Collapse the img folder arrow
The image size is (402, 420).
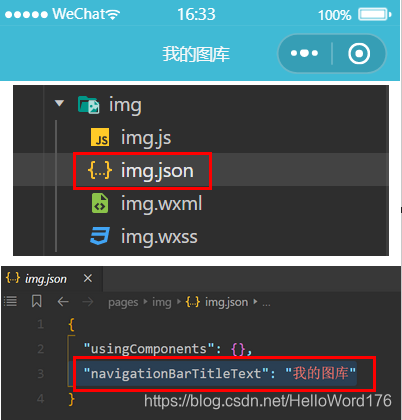[x=60, y=103]
